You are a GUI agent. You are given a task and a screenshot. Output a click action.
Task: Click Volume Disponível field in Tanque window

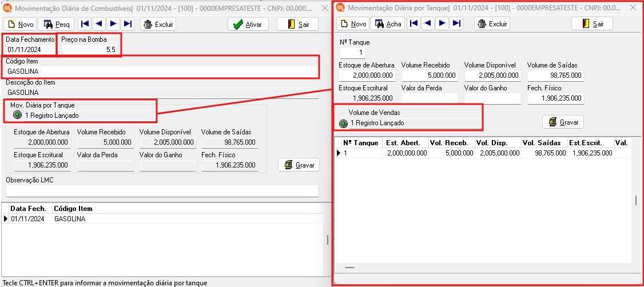(x=493, y=75)
